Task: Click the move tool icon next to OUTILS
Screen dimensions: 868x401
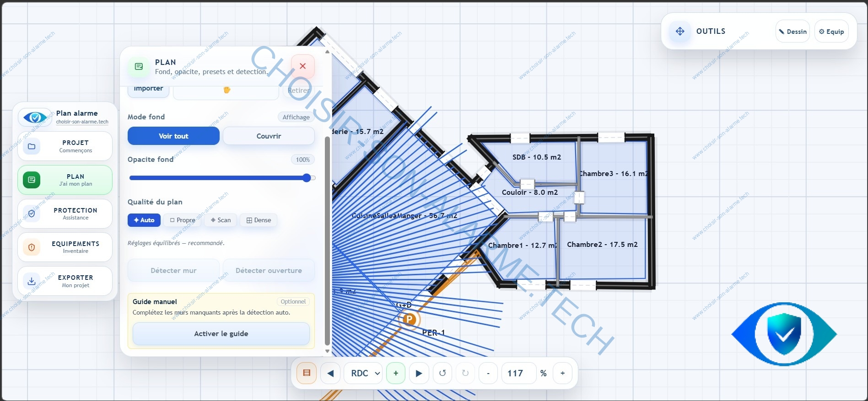Action: [680, 32]
